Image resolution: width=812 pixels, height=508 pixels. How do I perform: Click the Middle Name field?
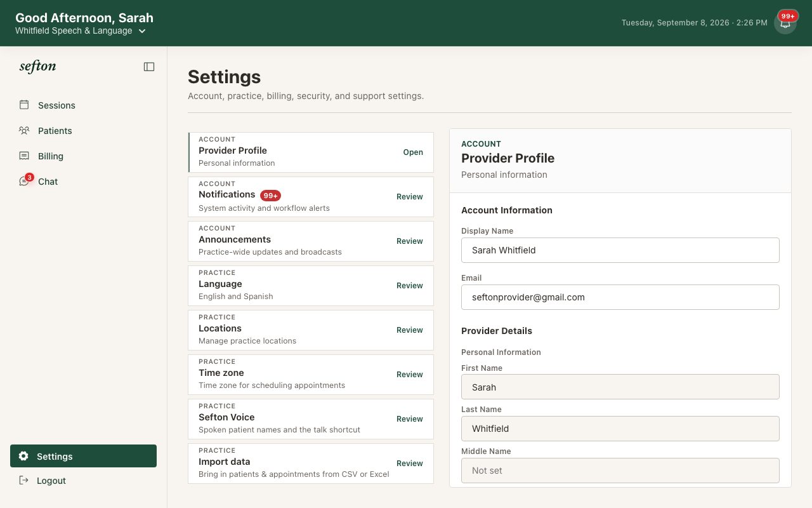click(620, 471)
